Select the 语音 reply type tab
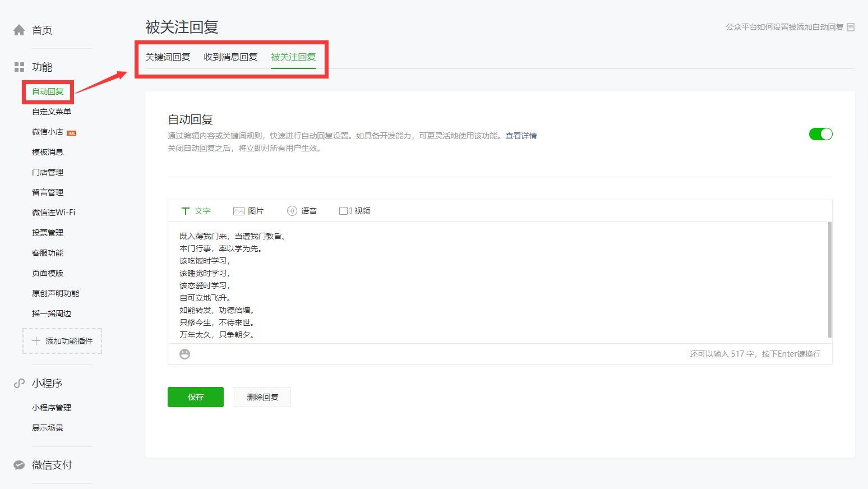868x489 pixels. coord(302,211)
